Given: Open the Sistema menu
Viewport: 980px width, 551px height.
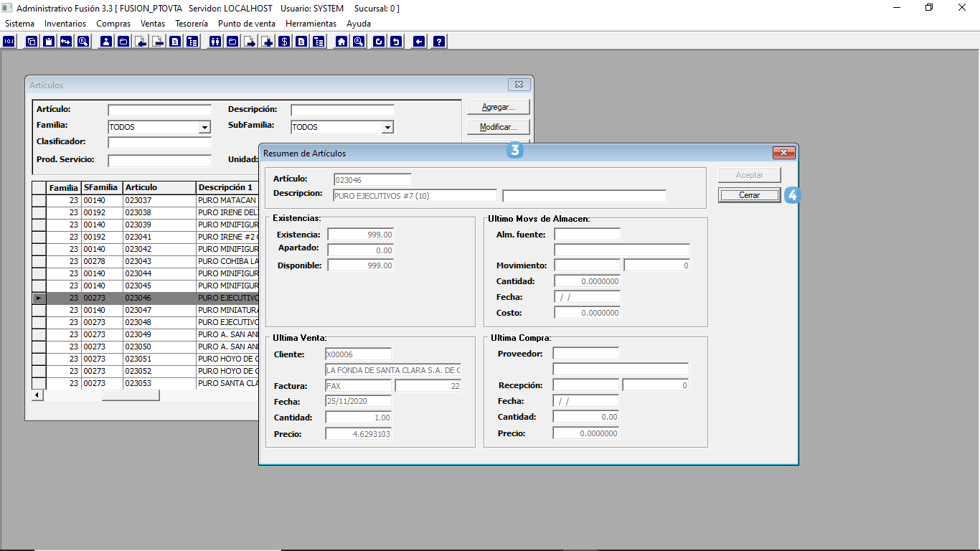Looking at the screenshot, I should click(19, 24).
